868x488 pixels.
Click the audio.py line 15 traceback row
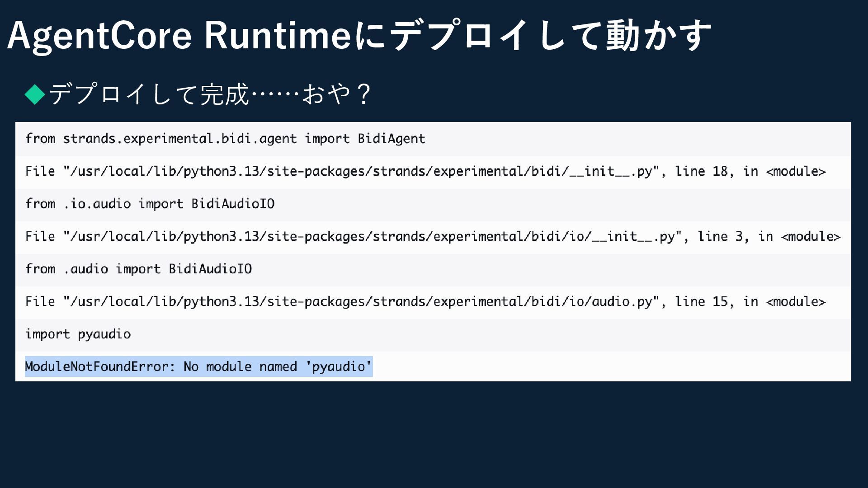click(x=425, y=302)
